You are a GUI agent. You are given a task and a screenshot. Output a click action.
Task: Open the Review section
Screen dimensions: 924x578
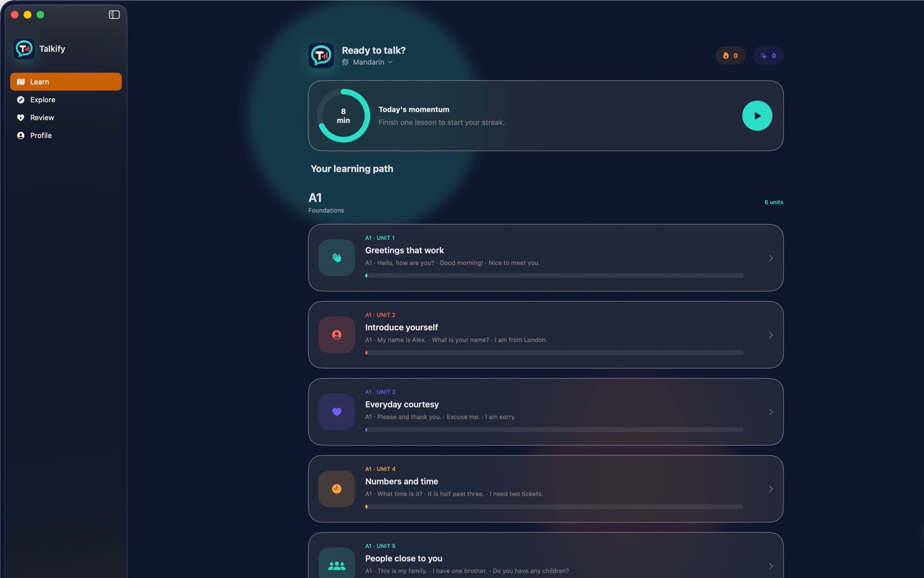click(66, 117)
